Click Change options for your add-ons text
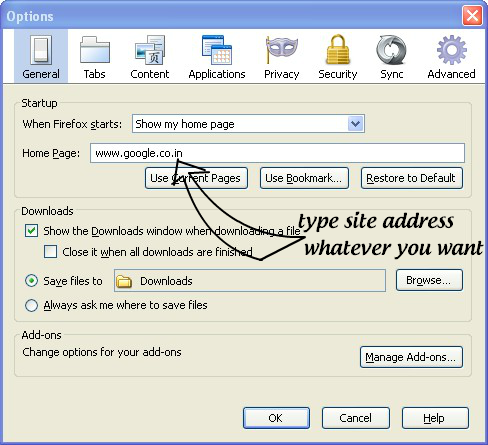The width and height of the screenshot is (488, 445). [102, 352]
